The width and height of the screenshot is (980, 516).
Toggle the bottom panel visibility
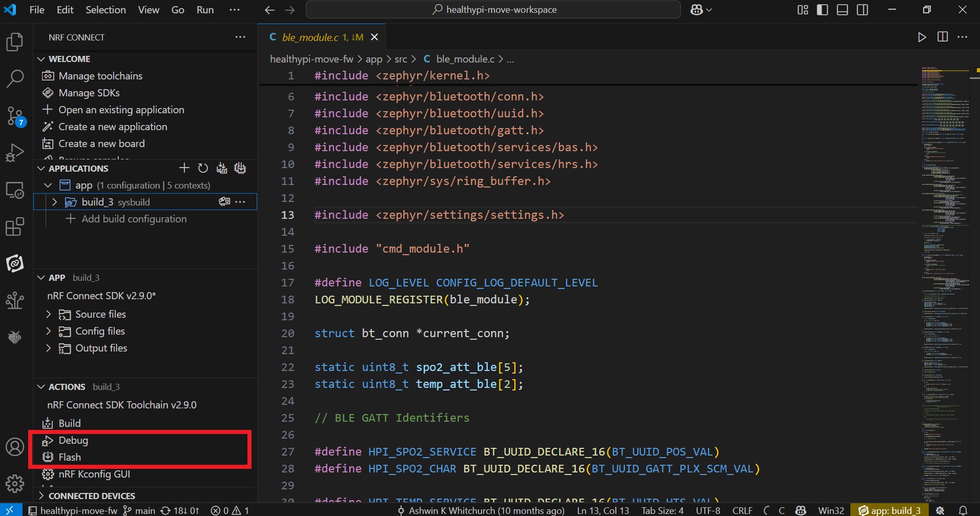coord(842,10)
